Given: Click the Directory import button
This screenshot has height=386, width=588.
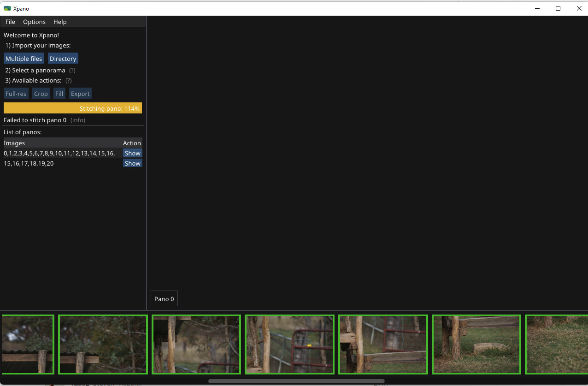Looking at the screenshot, I should (x=63, y=59).
